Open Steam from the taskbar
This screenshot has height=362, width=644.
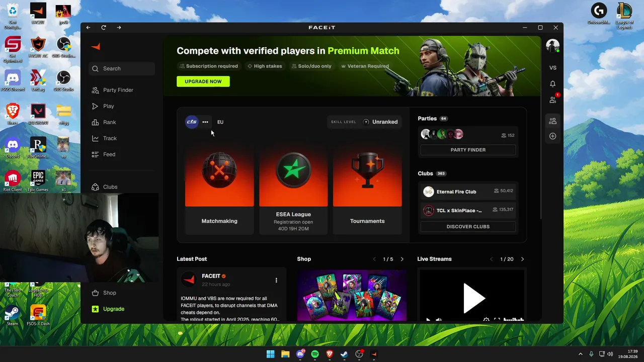(x=345, y=354)
